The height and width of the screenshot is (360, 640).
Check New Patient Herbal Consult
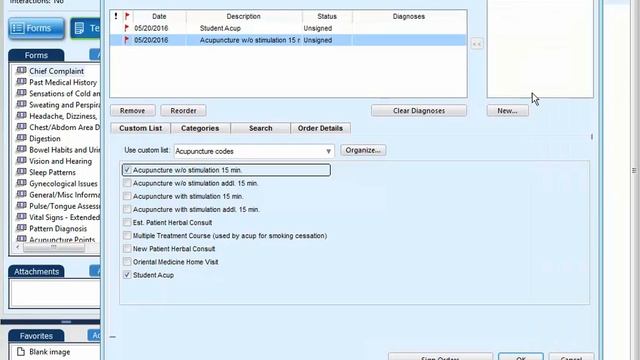pos(127,249)
